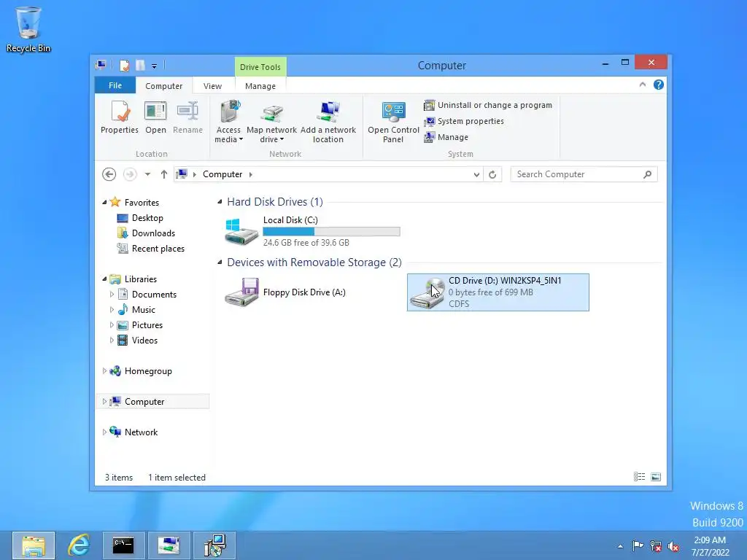Screen dimensions: 747x560
Task: Click File Explorer on the taskbar
Action: click(34, 545)
